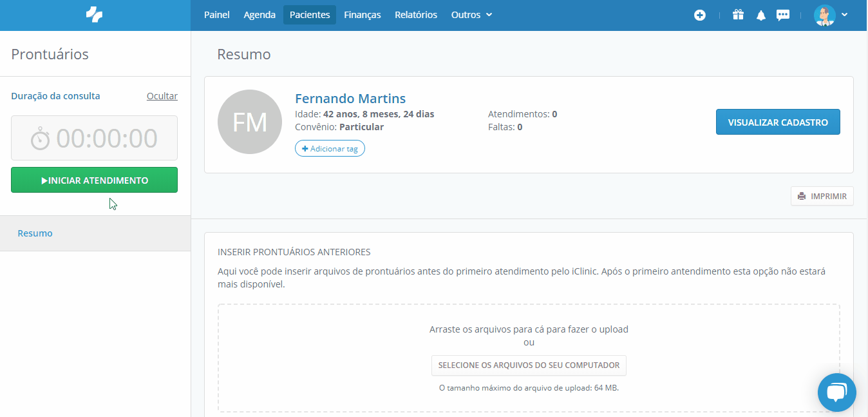Click the iClinic logo icon
This screenshot has width=868, height=417.
(x=95, y=15)
